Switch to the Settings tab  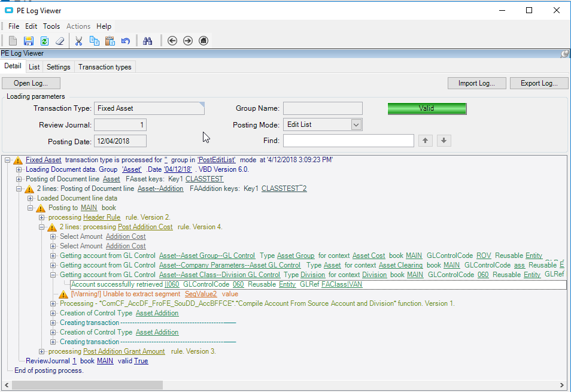58,67
